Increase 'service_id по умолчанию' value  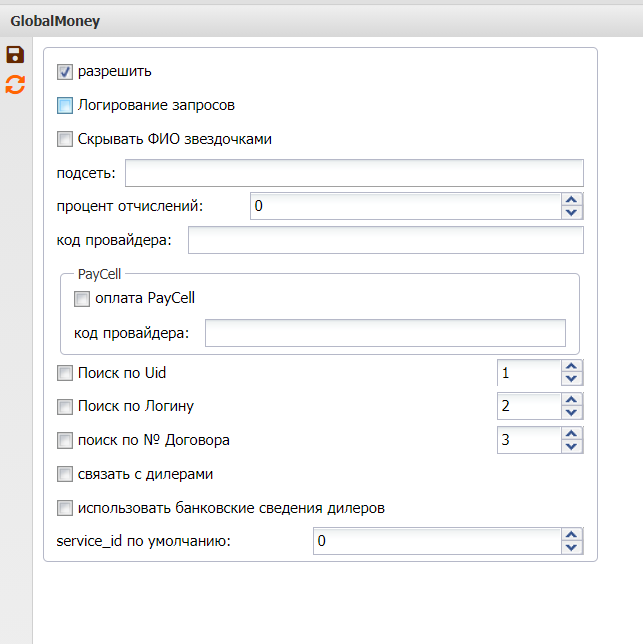point(572,535)
